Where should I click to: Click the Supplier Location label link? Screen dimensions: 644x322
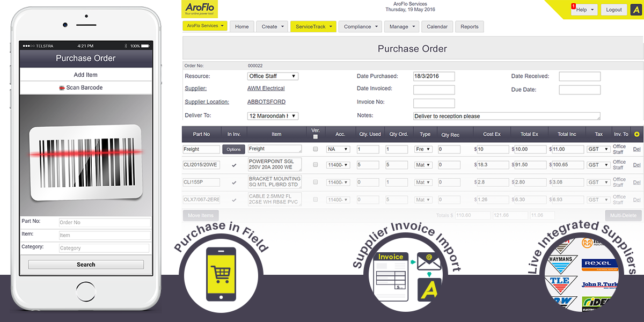point(207,101)
